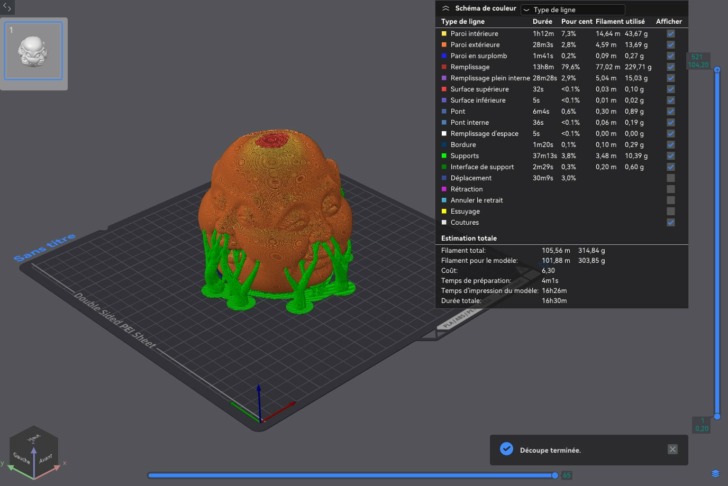Click the Paroi extérieure orange swatch

pyautogui.click(x=444, y=45)
